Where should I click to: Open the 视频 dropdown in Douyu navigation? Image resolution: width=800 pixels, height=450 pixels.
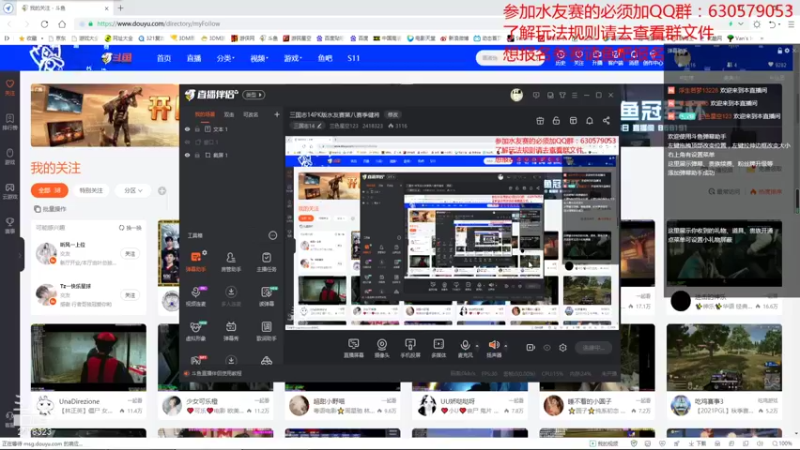(259, 58)
